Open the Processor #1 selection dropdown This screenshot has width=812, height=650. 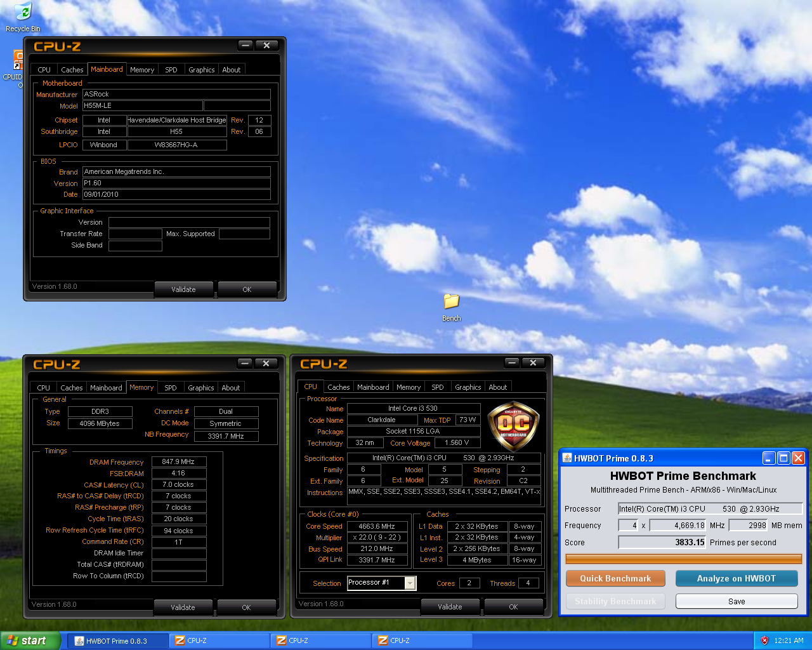tap(410, 583)
